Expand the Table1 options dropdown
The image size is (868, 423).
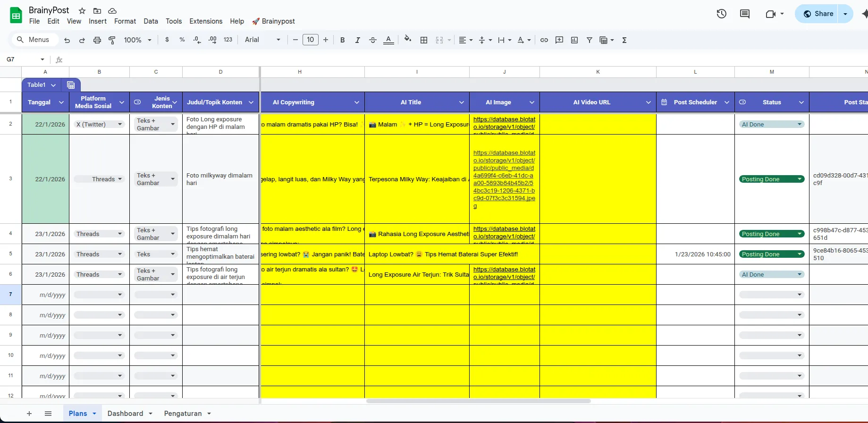coord(53,85)
